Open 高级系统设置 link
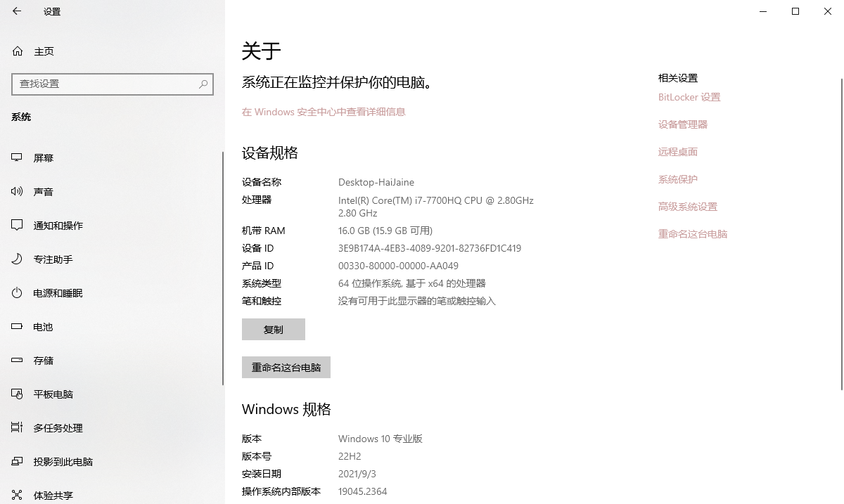 coord(688,207)
